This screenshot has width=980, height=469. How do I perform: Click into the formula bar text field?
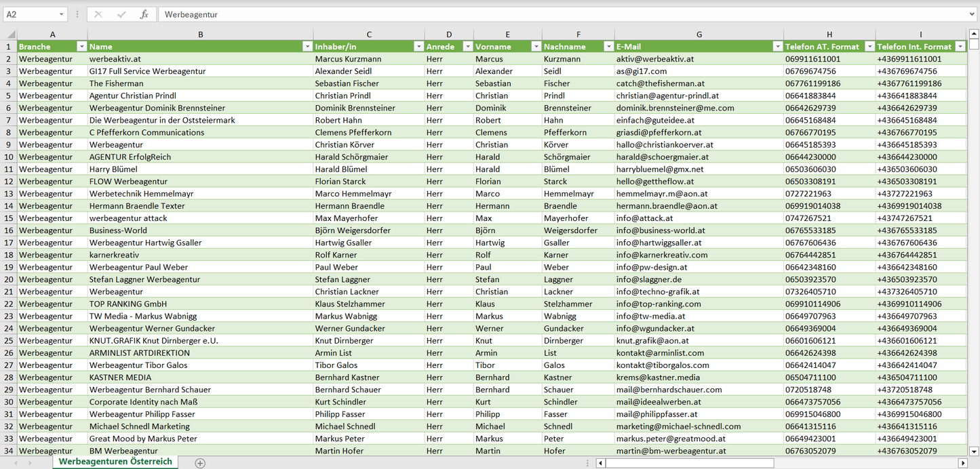(543, 14)
